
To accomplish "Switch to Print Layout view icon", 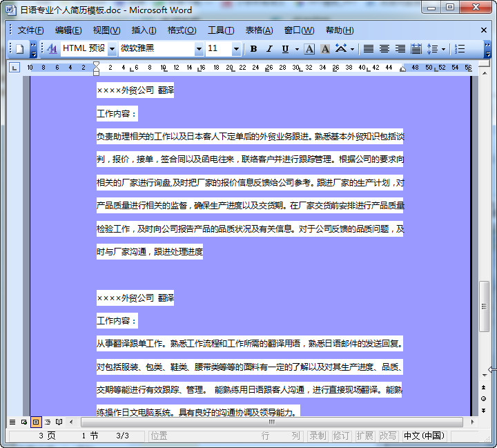I will click(x=36, y=422).
